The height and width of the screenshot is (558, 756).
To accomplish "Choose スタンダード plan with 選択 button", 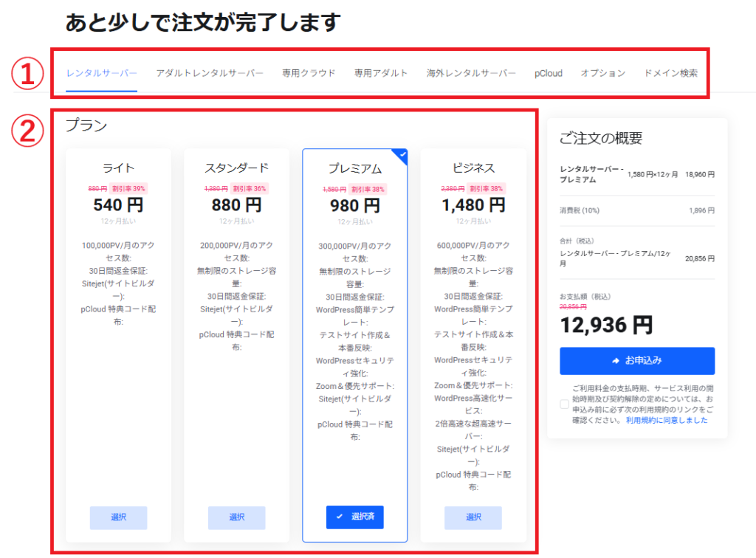I will tap(236, 517).
